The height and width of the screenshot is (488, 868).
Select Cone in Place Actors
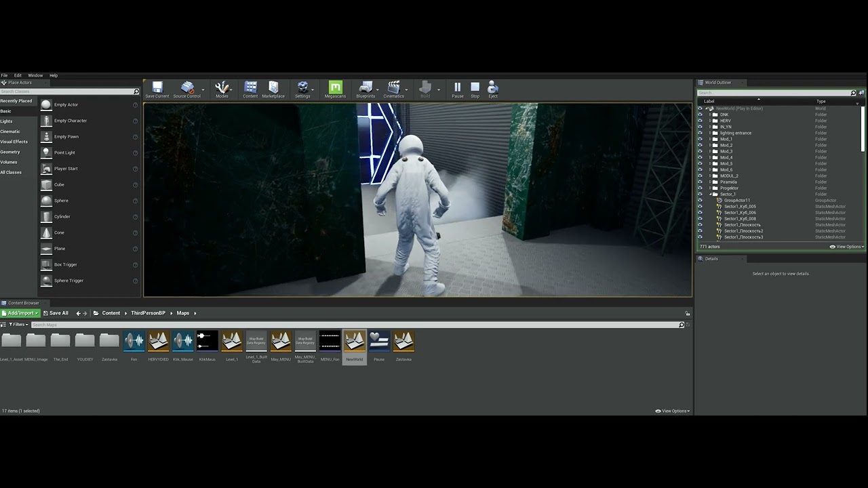pos(90,232)
